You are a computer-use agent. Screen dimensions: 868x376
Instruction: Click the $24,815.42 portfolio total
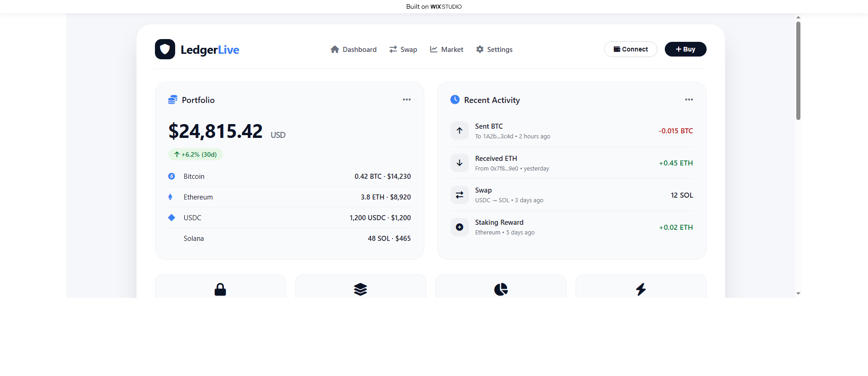pyautogui.click(x=216, y=131)
